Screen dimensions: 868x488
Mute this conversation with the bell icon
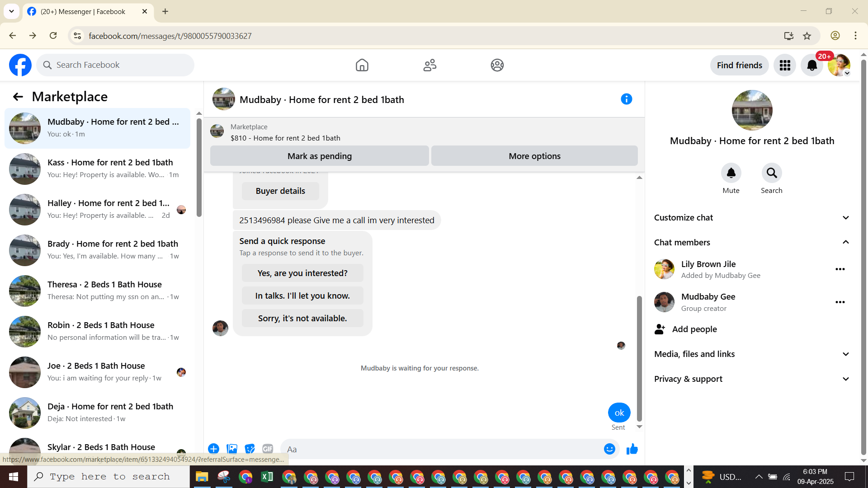click(x=731, y=173)
